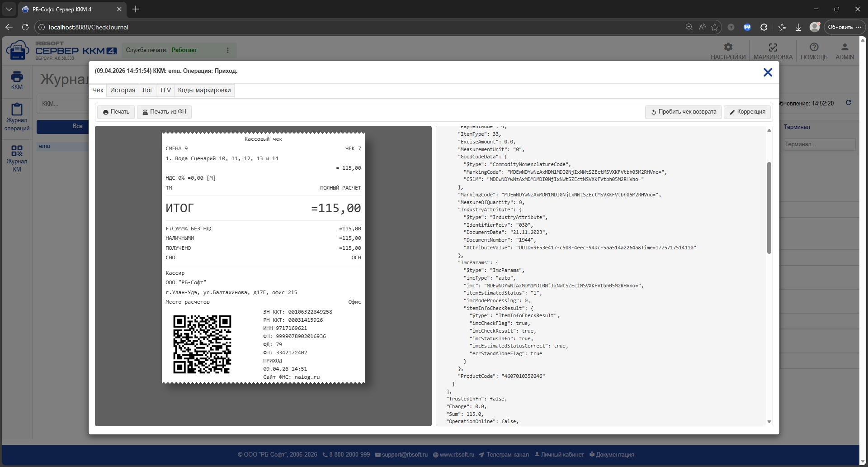Click the Печать button
This screenshot has width=868, height=467.
pyautogui.click(x=116, y=112)
